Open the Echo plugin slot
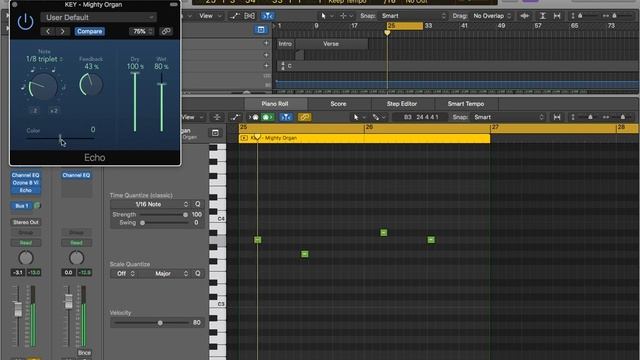This screenshot has height=360, width=640. point(25,190)
